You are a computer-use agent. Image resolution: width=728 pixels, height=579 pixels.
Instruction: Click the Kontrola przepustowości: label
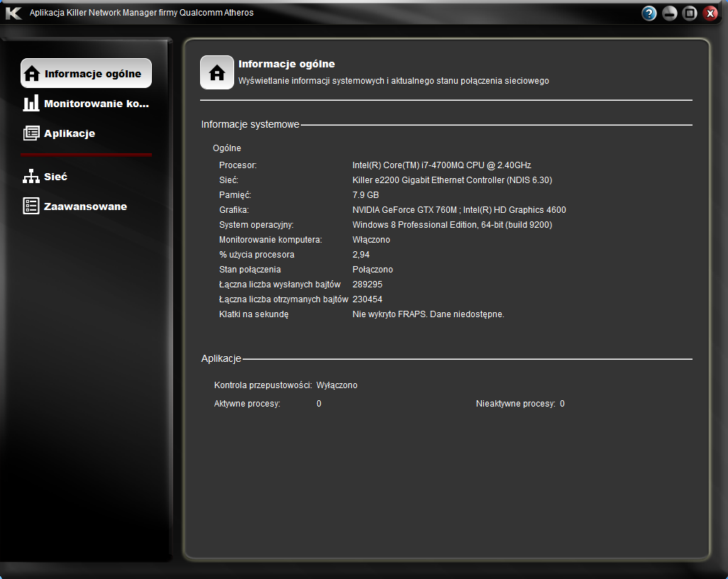click(x=263, y=385)
